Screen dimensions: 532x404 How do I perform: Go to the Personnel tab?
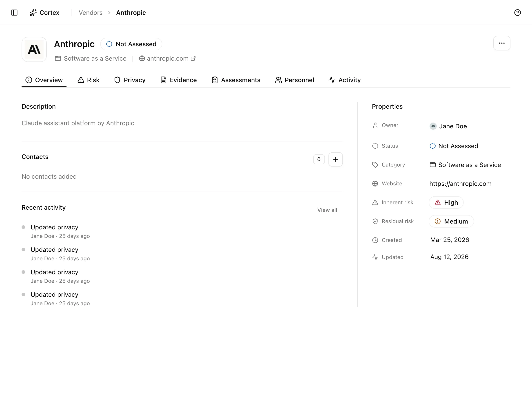(x=294, y=80)
